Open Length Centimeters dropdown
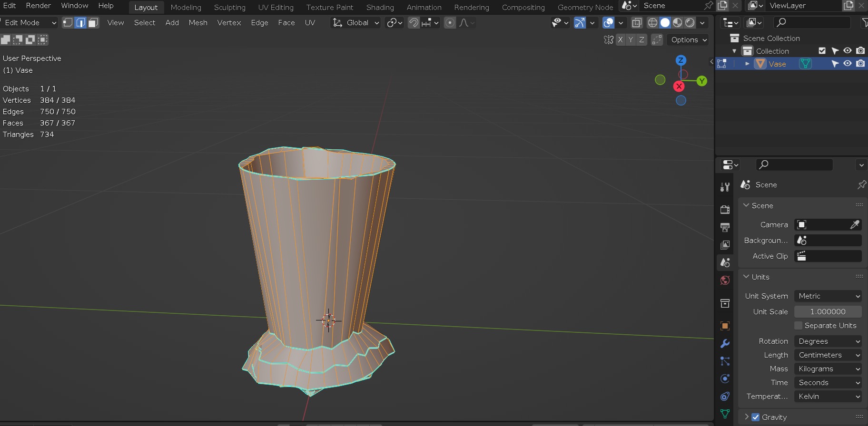 (828, 355)
